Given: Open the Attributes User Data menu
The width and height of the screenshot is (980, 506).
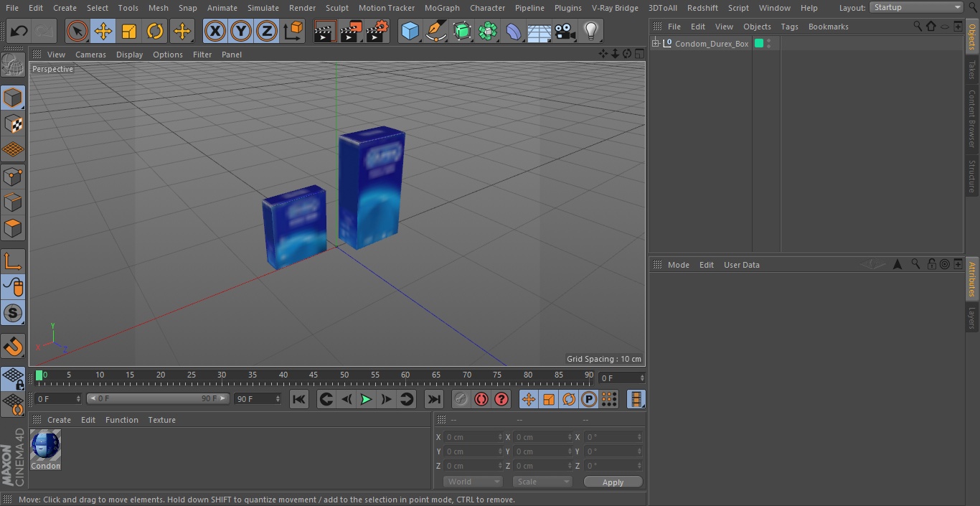Looking at the screenshot, I should (741, 265).
